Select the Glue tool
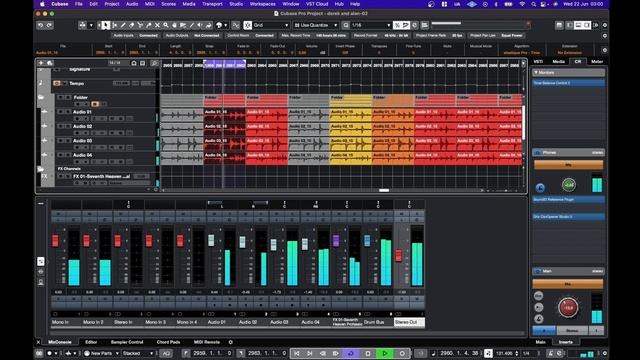640x360 pixels. 149,25
